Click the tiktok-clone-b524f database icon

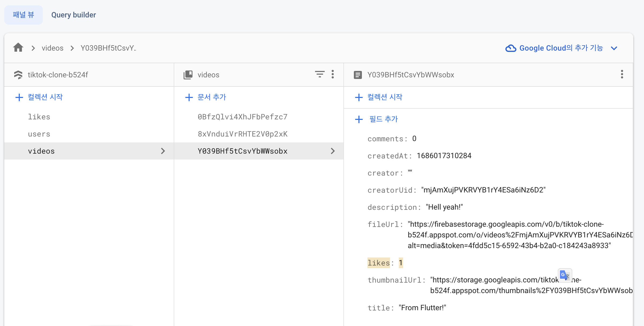tap(18, 75)
